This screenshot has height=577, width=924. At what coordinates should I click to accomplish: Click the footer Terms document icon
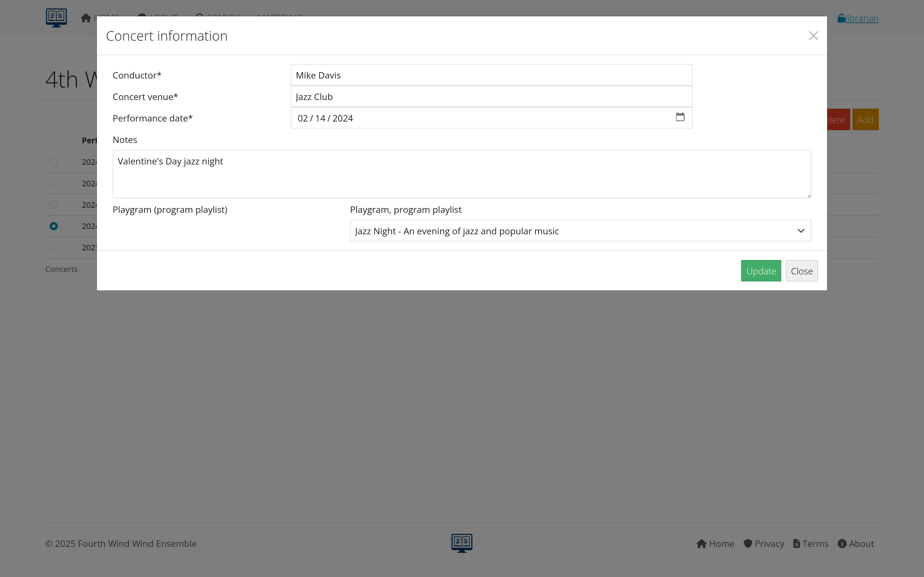(x=797, y=543)
